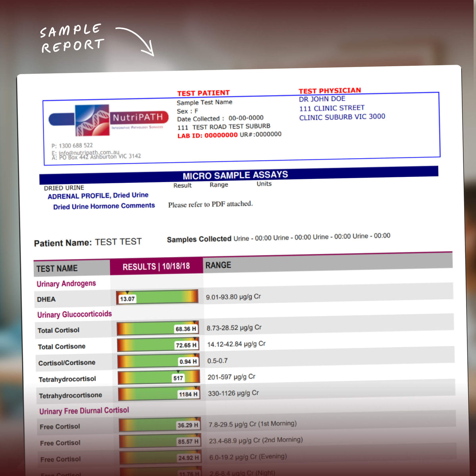Open the Dried Urine Hormone Comments link

pyautogui.click(x=104, y=205)
